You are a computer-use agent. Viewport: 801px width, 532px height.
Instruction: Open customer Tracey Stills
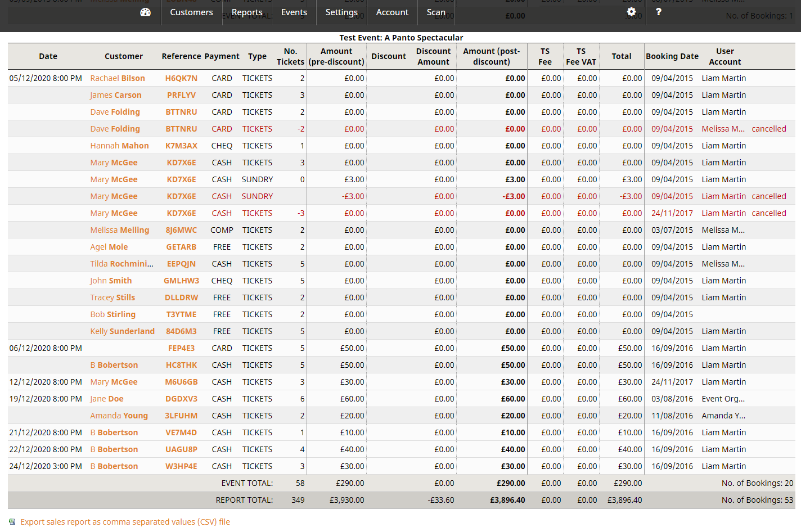[x=112, y=297]
